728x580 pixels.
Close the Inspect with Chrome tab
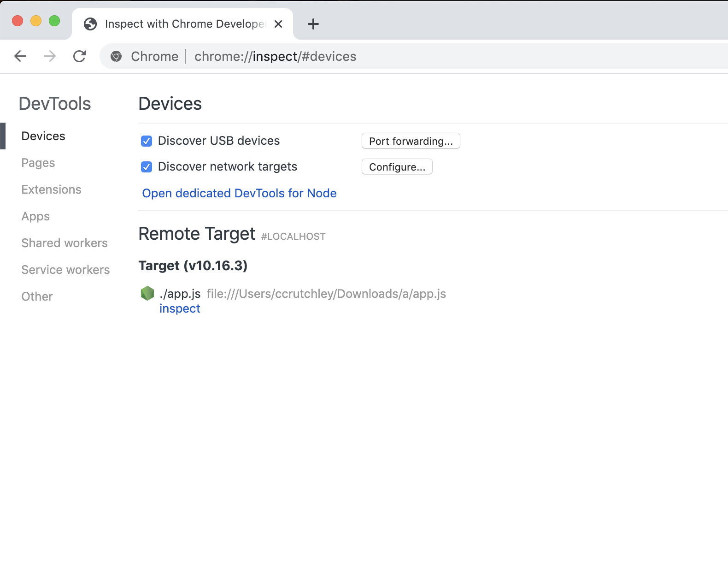click(x=278, y=24)
